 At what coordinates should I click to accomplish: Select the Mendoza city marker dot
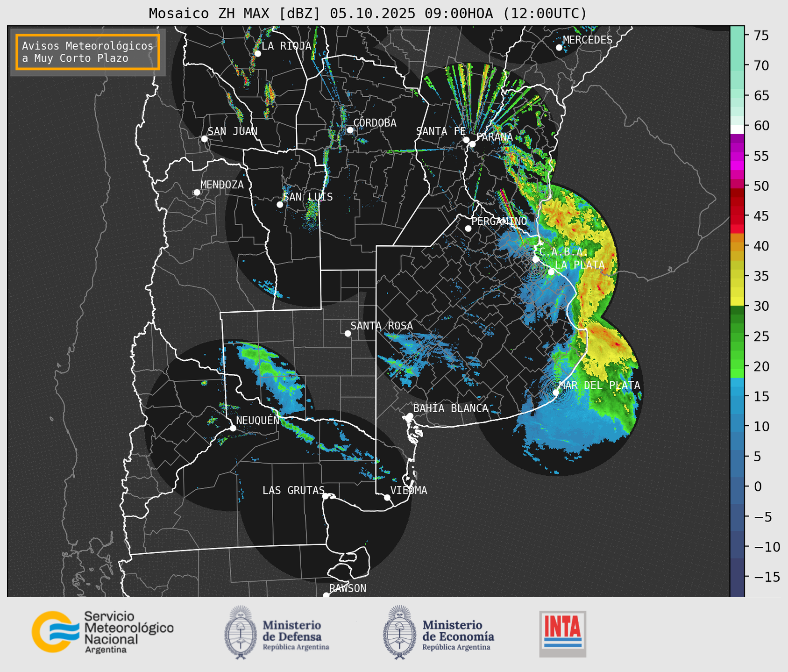[x=197, y=193]
